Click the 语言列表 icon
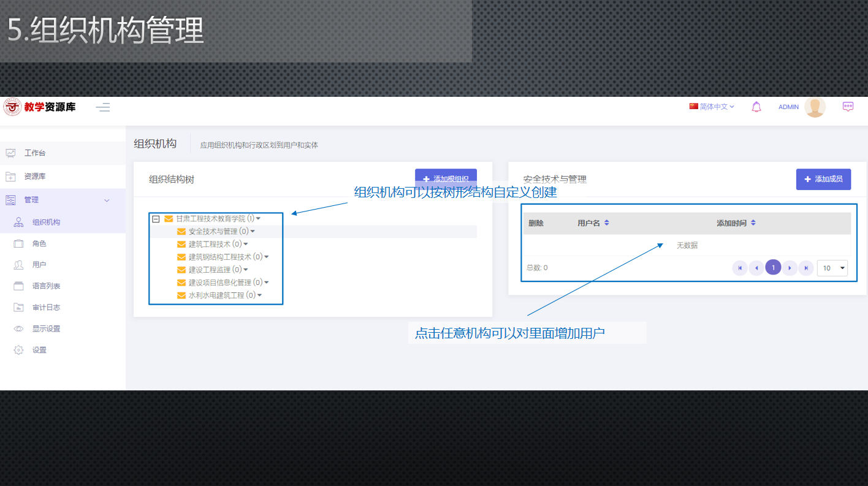 pyautogui.click(x=18, y=286)
